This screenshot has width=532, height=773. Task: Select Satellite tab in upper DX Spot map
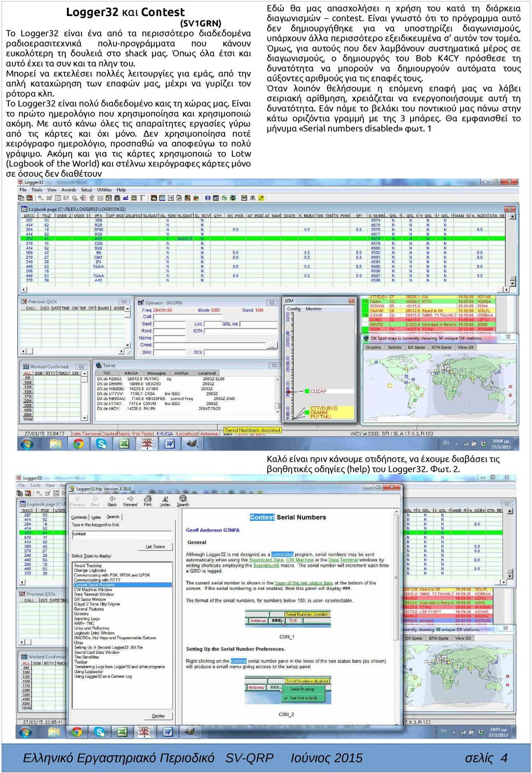[395, 347]
